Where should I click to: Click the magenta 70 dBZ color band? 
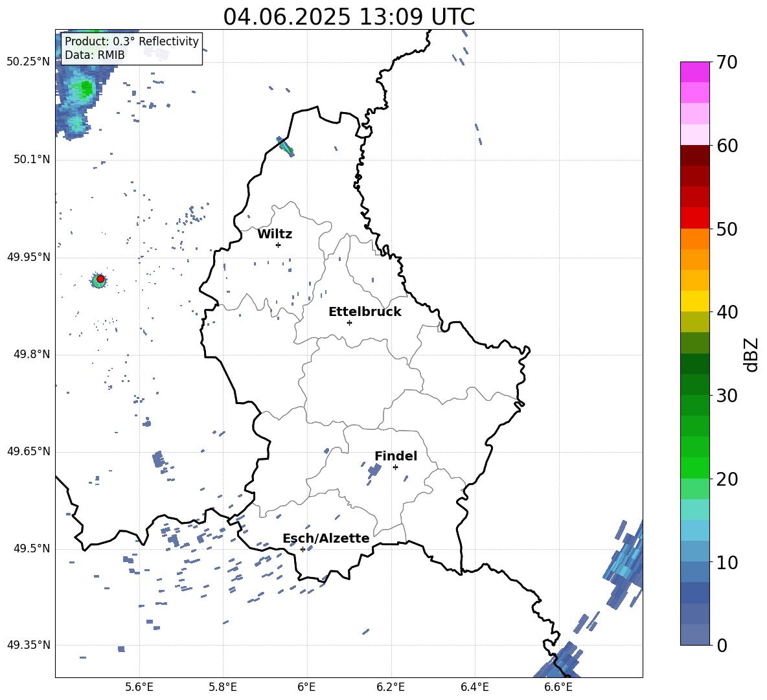pos(694,72)
